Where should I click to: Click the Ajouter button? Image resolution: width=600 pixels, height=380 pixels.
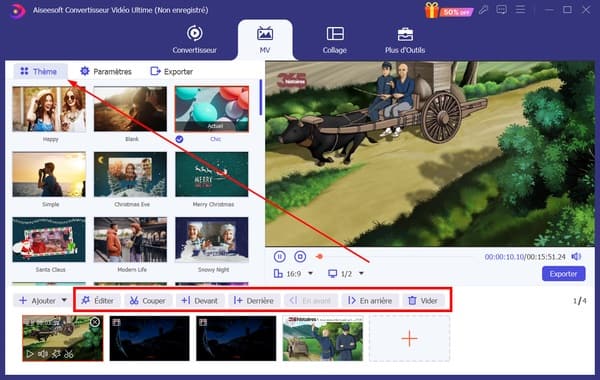point(37,300)
